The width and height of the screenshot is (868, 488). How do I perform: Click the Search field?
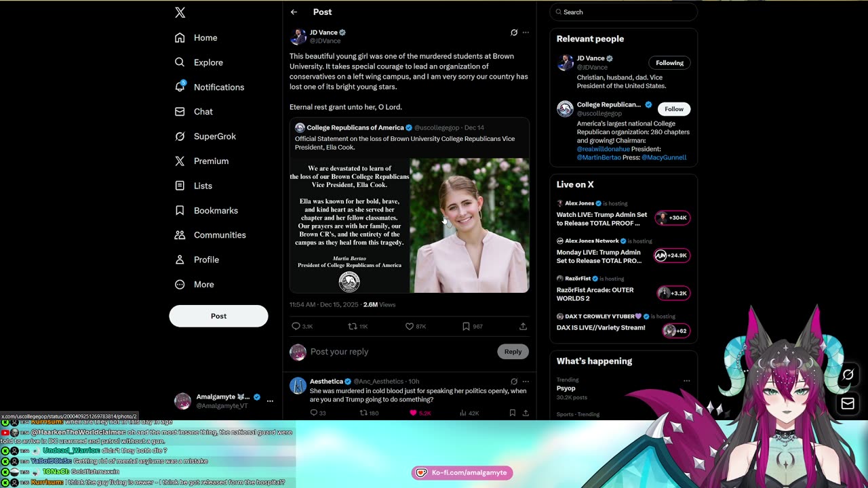pyautogui.click(x=623, y=12)
